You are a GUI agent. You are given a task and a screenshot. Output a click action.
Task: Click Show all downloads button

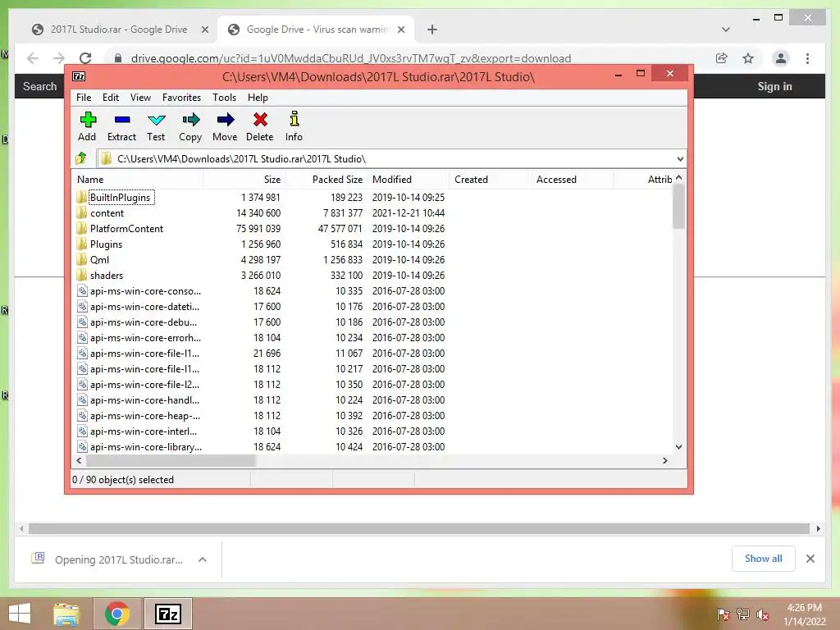(x=764, y=559)
